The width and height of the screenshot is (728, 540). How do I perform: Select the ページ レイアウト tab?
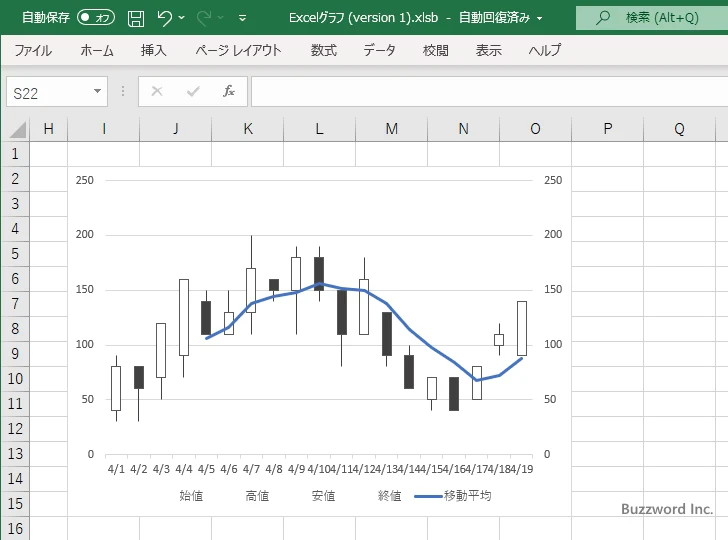coord(238,50)
